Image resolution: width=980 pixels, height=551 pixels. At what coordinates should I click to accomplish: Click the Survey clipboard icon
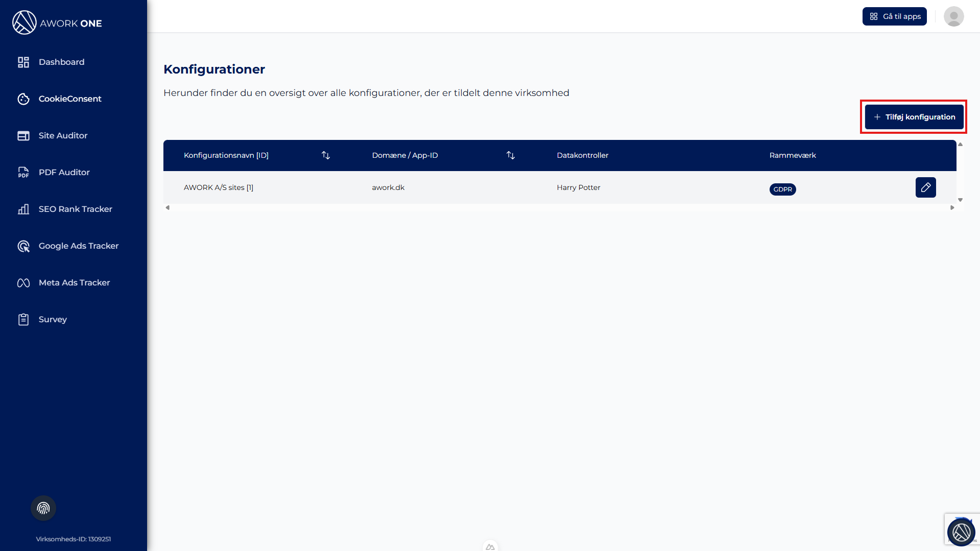point(23,320)
